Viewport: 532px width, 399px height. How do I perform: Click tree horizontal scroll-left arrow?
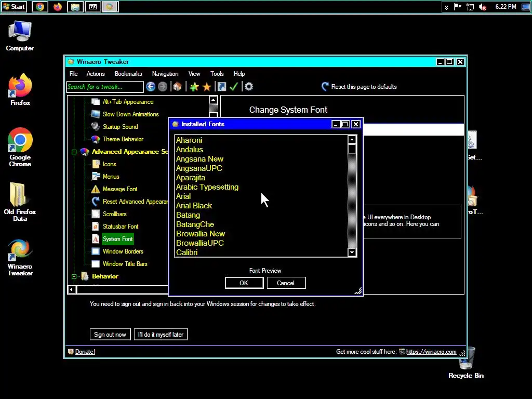click(72, 290)
